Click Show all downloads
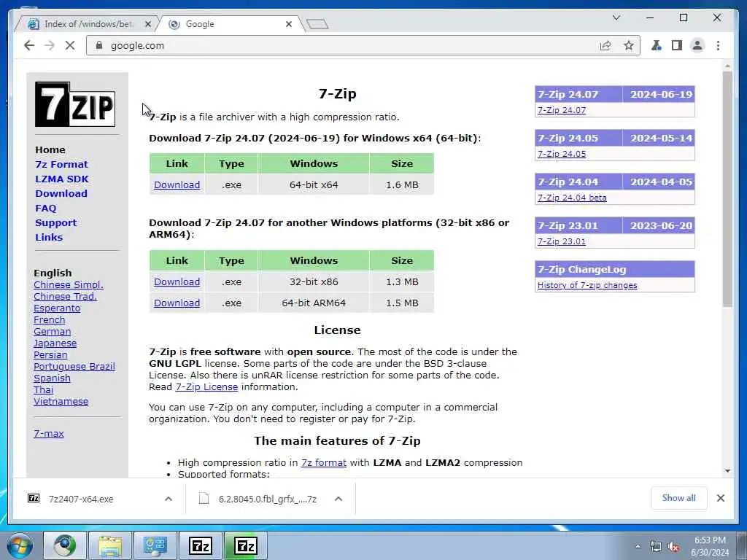Image resolution: width=747 pixels, height=560 pixels. coord(679,498)
